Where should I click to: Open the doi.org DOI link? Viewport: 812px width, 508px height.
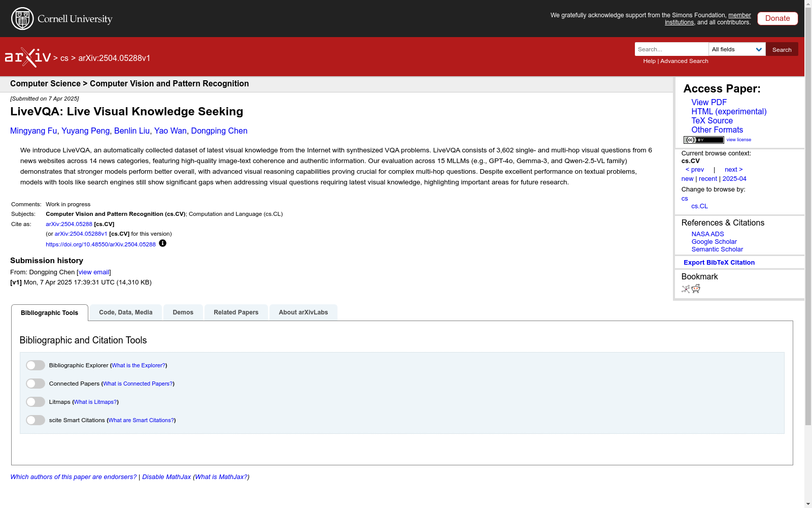pyautogui.click(x=100, y=244)
